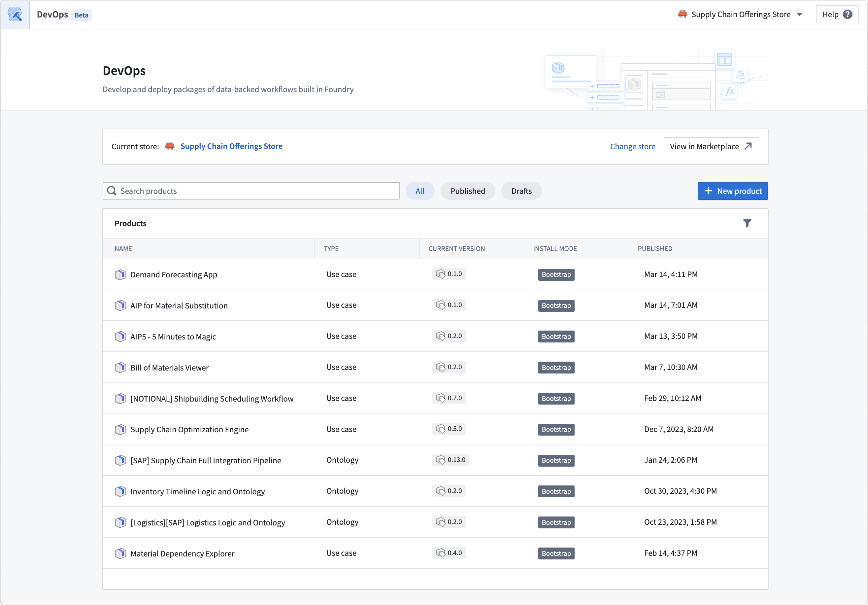This screenshot has width=868, height=605.
Task: Click the AIP for Material Substitution cube icon
Action: (120, 306)
